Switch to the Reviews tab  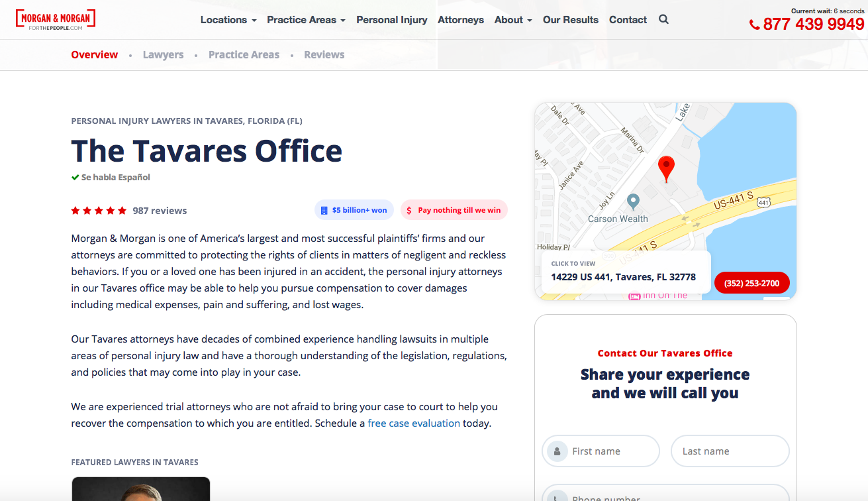pyautogui.click(x=324, y=55)
